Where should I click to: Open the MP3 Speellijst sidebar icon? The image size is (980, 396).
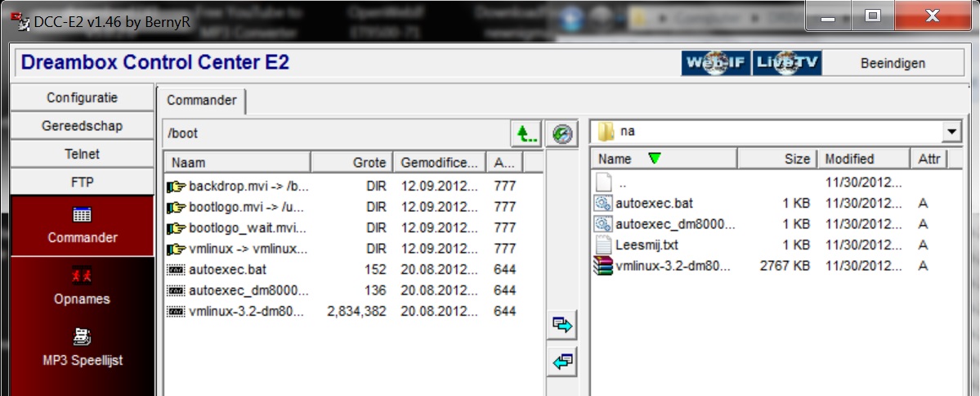click(x=82, y=348)
